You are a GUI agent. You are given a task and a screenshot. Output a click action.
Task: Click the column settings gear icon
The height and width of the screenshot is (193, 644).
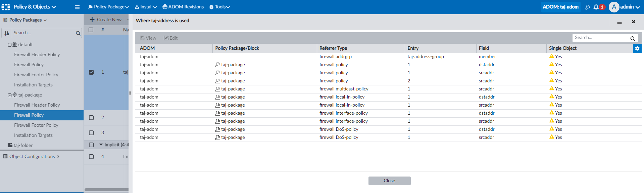tap(637, 48)
